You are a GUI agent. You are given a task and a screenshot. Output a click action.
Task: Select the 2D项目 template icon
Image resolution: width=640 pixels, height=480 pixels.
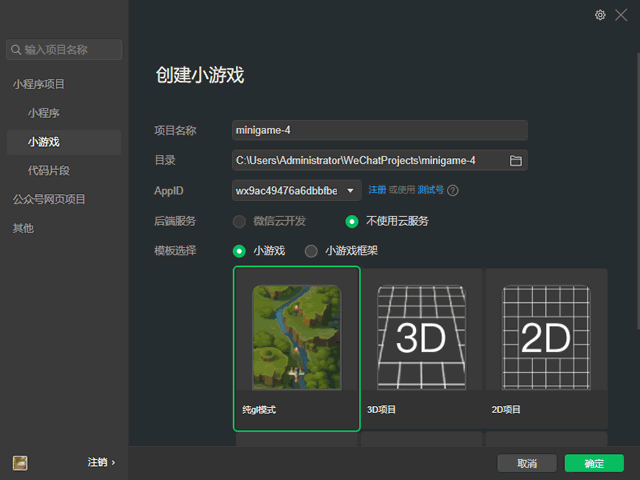tap(545, 337)
